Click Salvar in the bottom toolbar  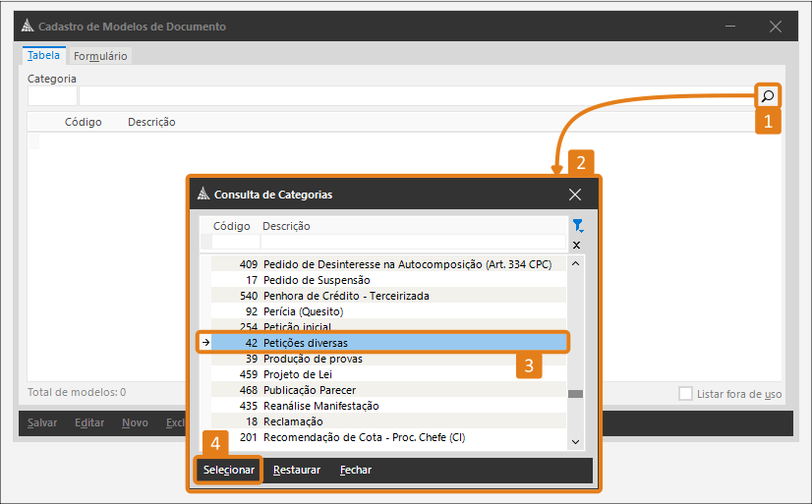[42, 423]
